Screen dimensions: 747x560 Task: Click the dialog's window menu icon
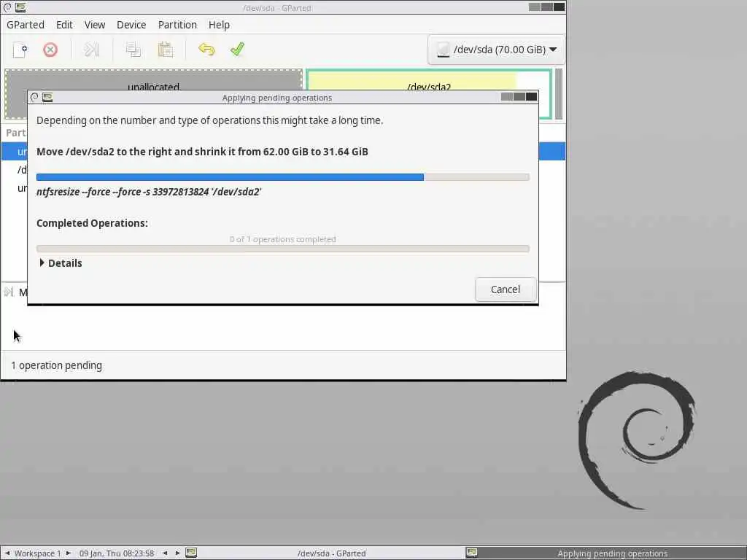(x=34, y=97)
